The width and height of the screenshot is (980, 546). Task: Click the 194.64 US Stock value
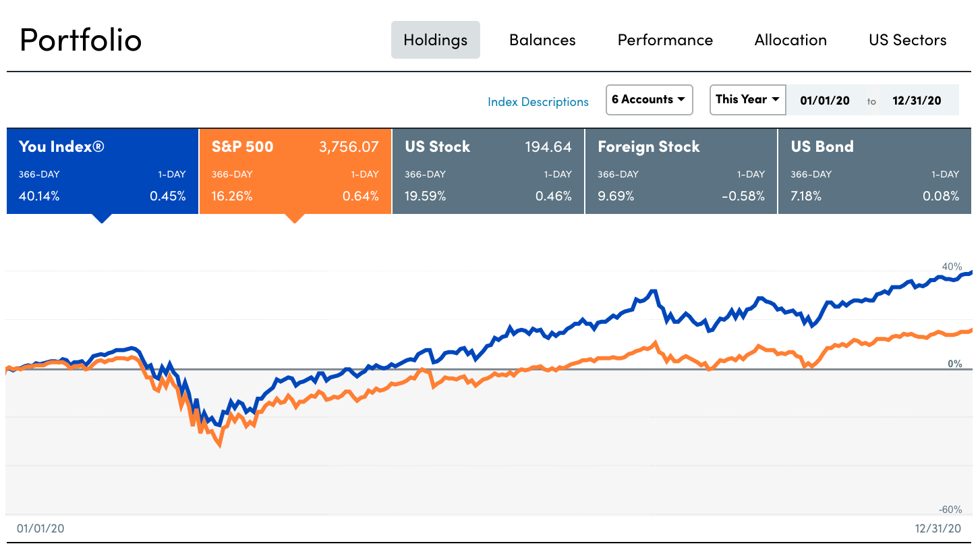pyautogui.click(x=548, y=146)
